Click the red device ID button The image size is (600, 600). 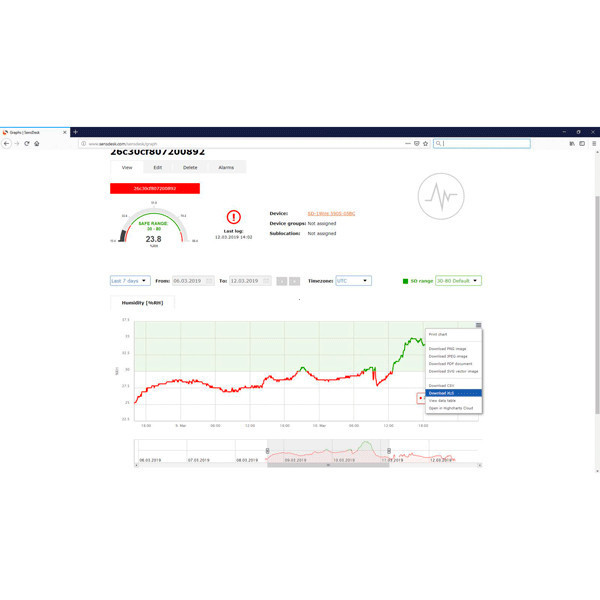tap(155, 187)
